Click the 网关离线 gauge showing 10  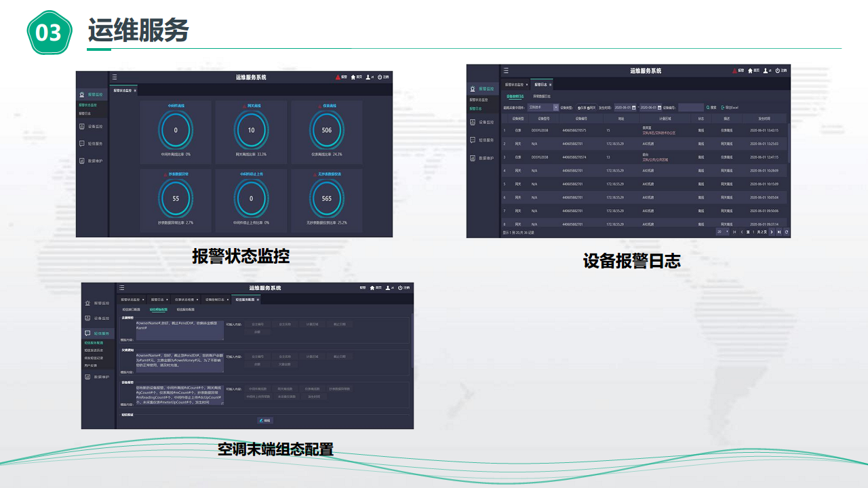(252, 130)
